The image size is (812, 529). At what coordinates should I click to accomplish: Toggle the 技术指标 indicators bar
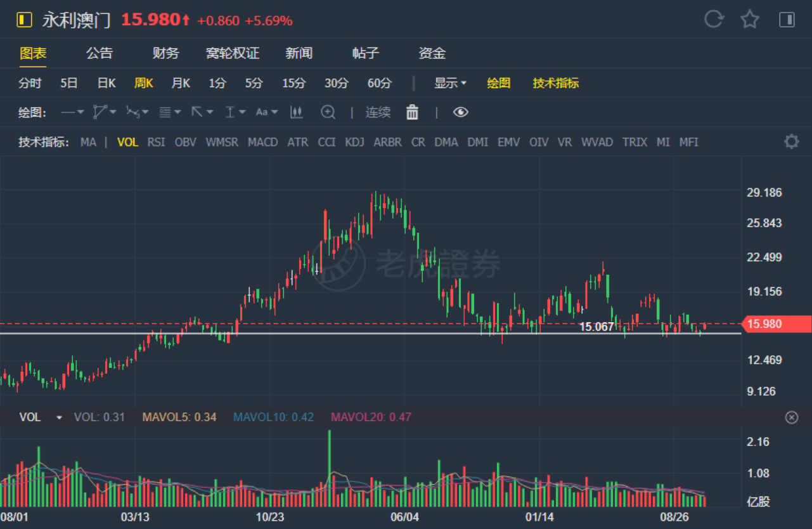tap(556, 83)
